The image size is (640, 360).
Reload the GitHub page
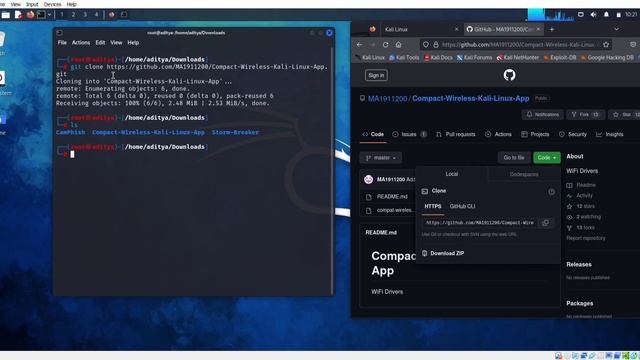tap(386, 44)
